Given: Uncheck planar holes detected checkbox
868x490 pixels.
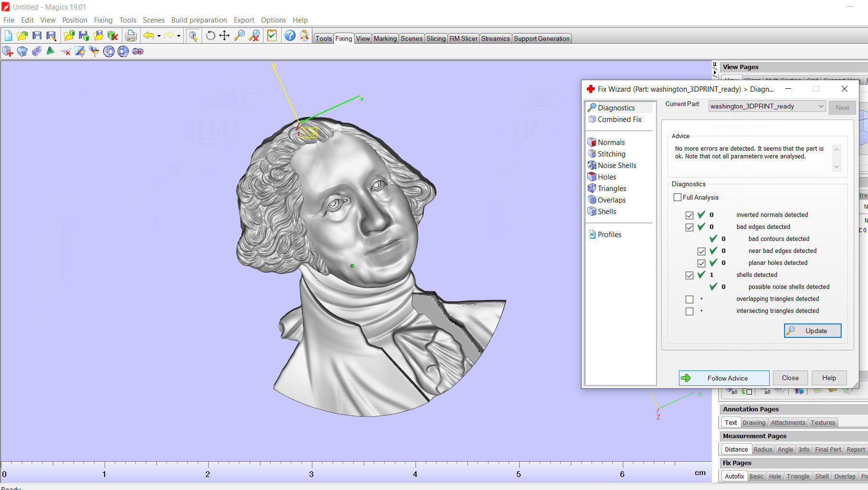Looking at the screenshot, I should pos(702,263).
